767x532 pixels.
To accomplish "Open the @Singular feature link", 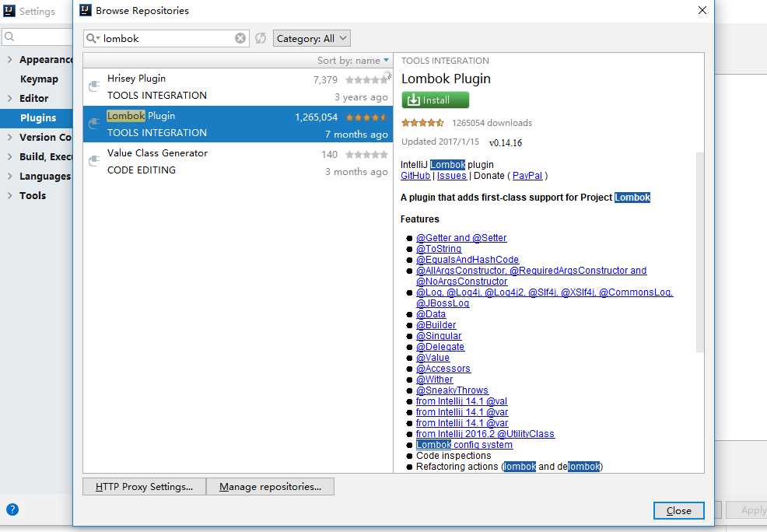I will coord(439,336).
